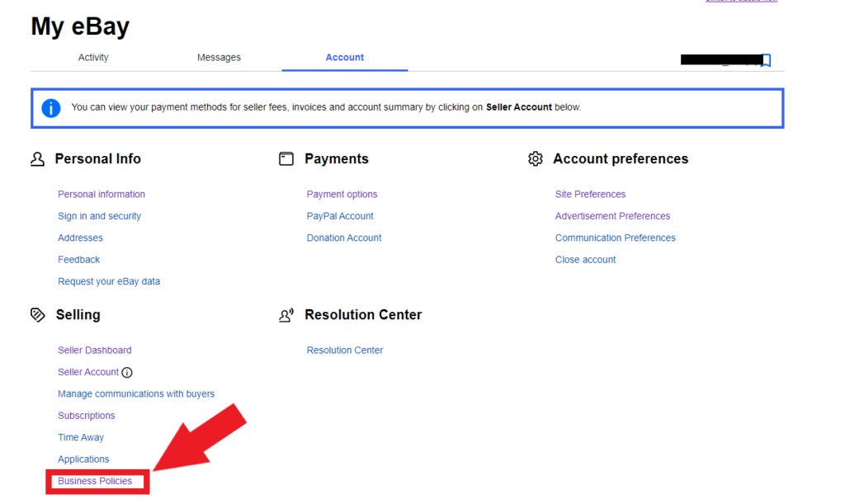
Task: View the Feedback link
Action: tap(78, 260)
